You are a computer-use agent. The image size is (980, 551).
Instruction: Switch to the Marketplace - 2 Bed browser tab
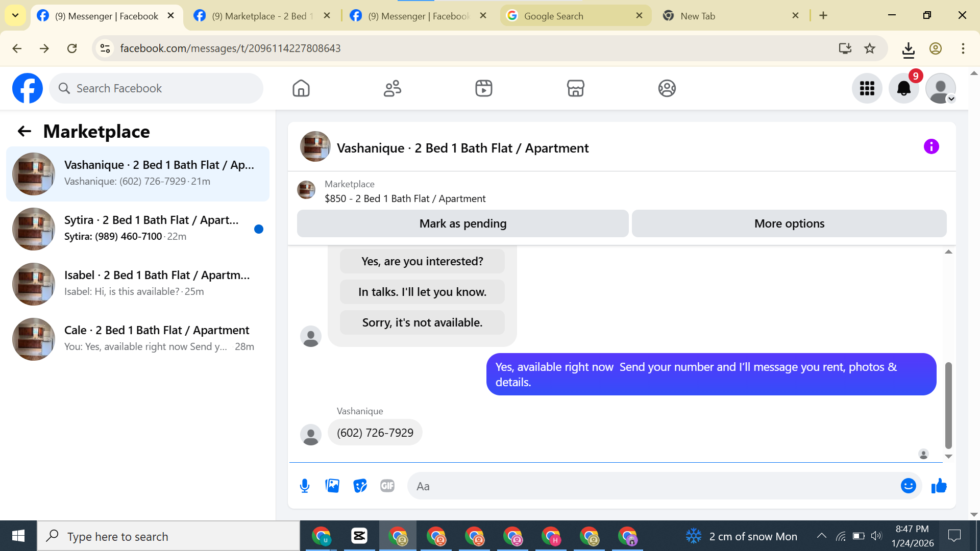pos(259,16)
